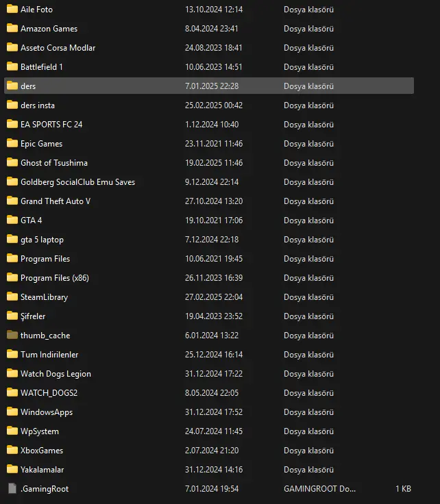The image size is (440, 504).
Task: Select the Yakalamalar folder name
Action: [42, 470]
